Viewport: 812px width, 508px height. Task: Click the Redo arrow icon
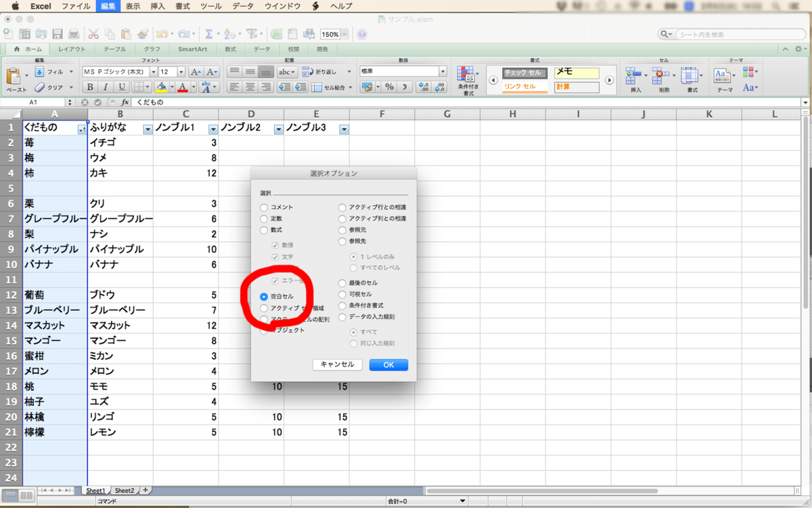click(x=185, y=34)
